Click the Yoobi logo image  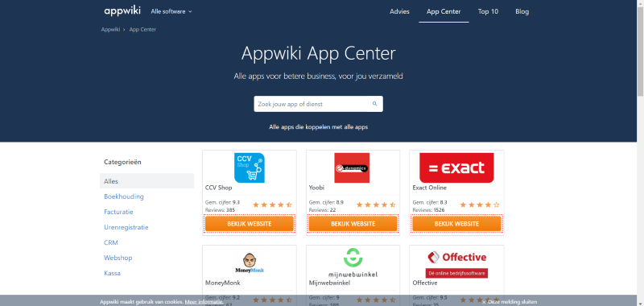[352, 167]
